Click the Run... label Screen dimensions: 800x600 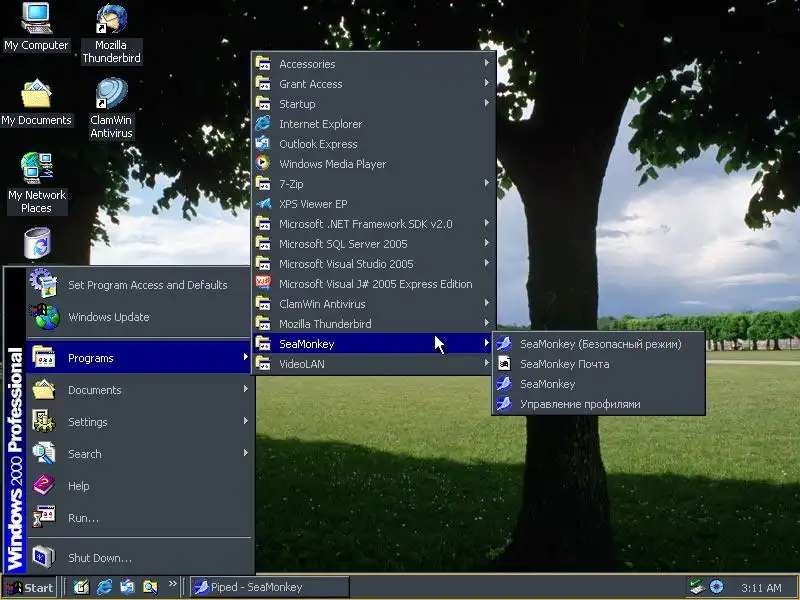84,518
